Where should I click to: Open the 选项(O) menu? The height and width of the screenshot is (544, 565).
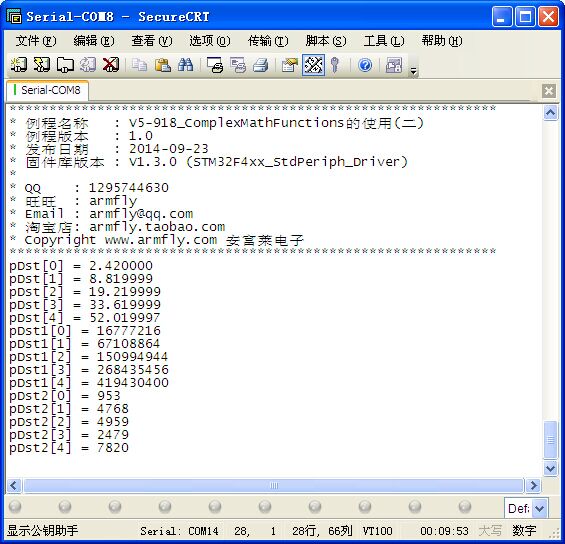(x=210, y=41)
